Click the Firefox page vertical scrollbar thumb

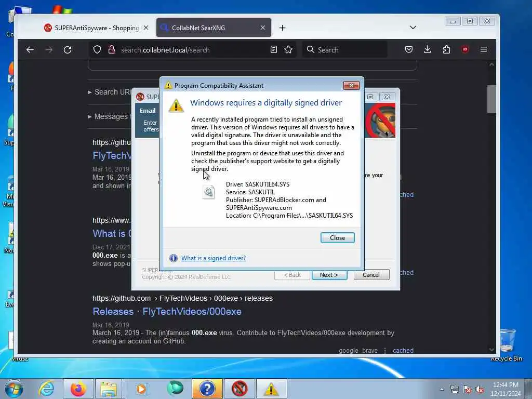491,99
